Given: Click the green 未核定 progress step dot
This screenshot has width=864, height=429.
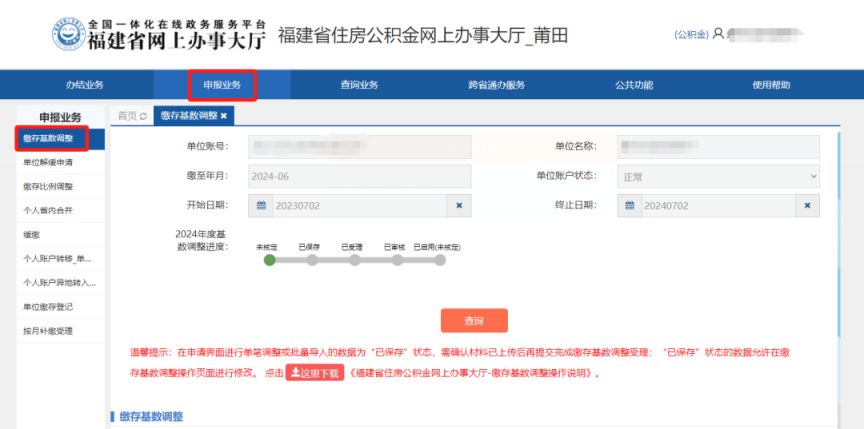Looking at the screenshot, I should click(x=269, y=260).
